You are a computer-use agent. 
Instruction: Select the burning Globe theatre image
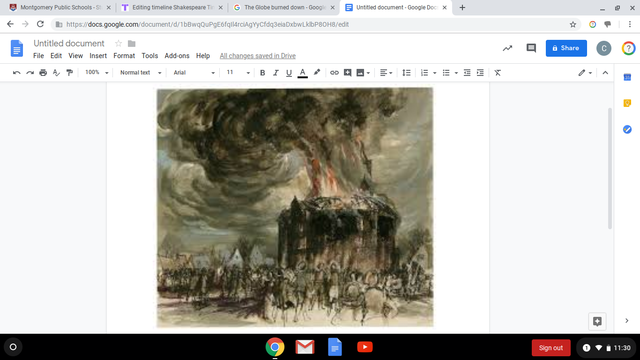(x=295, y=207)
